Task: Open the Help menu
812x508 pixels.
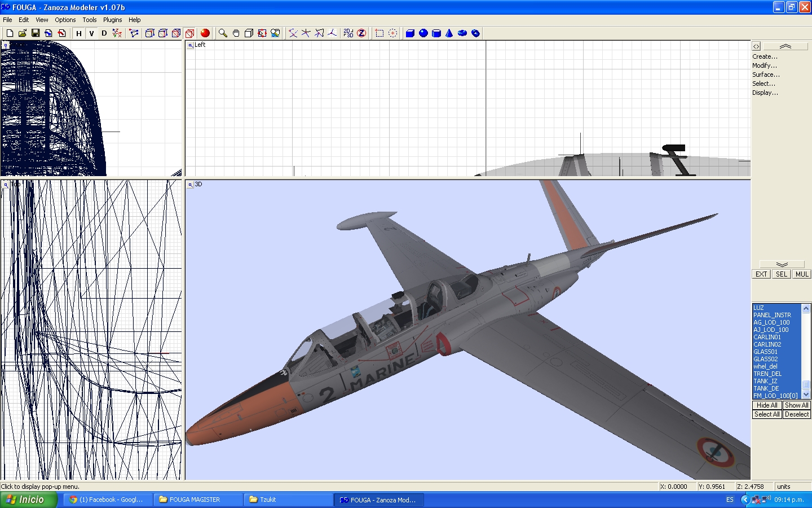Action: [134, 20]
